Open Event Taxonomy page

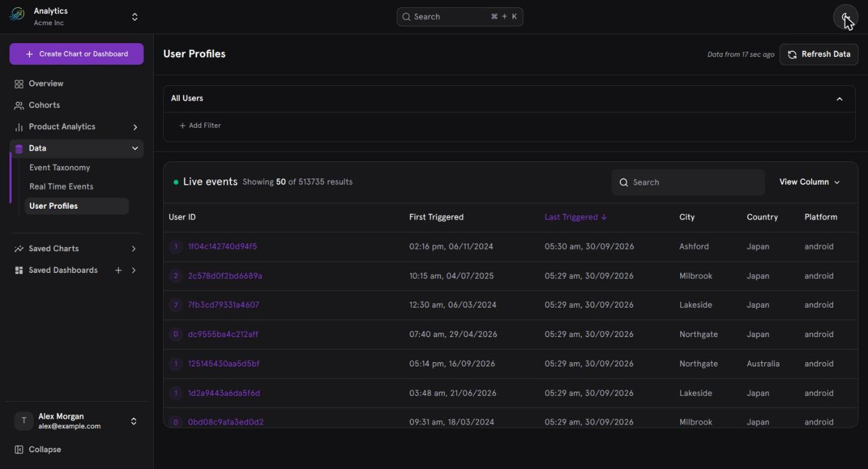pyautogui.click(x=59, y=168)
